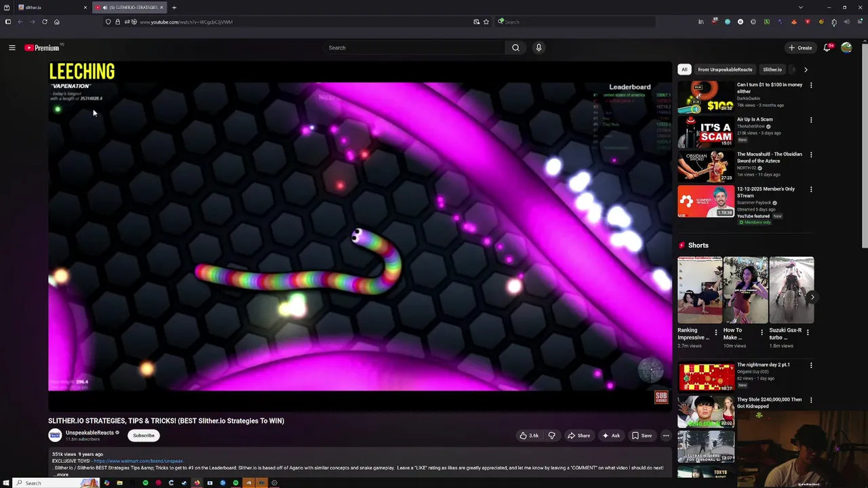The image size is (868, 488).
Task: Click the Ask button
Action: (x=611, y=436)
